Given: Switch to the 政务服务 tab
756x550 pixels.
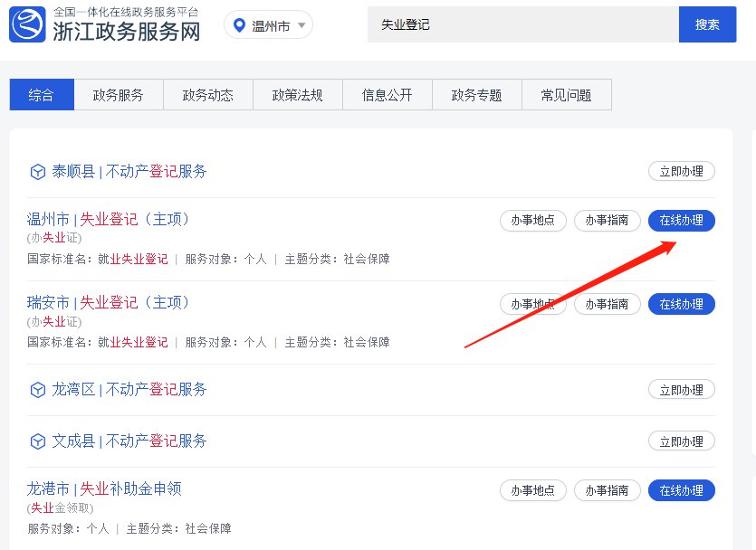Looking at the screenshot, I should pos(118,95).
